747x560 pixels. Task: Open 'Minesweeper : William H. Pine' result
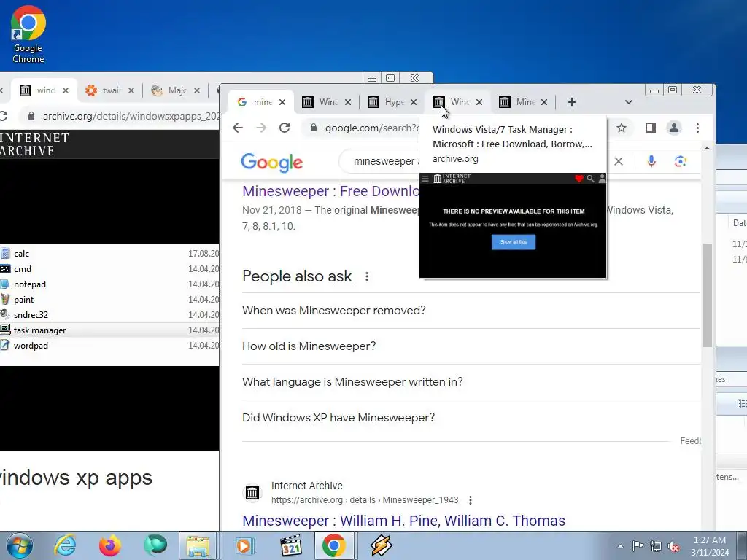coord(403,521)
